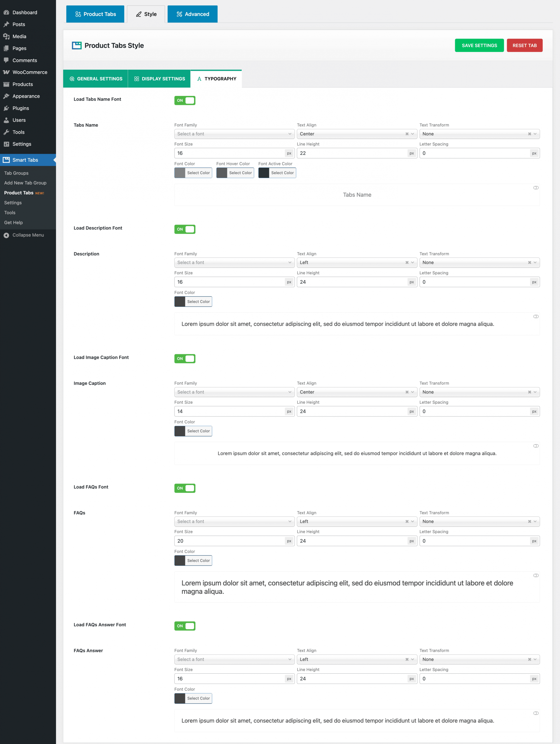Select the Typography tab
Viewport: 560px width, 744px height.
(216, 79)
